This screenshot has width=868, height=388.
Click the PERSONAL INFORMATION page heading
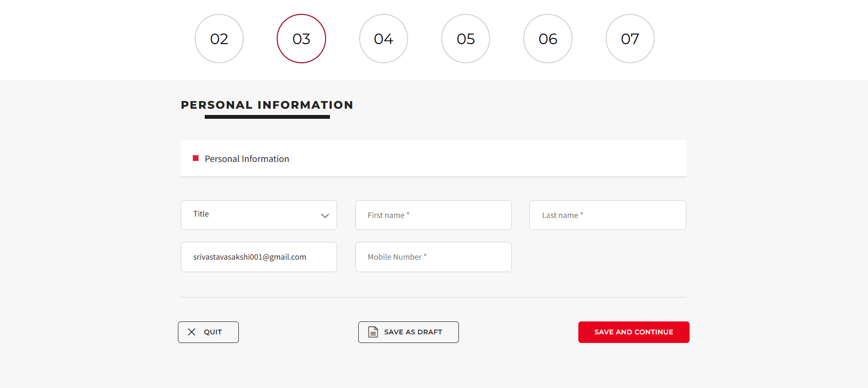pos(267,105)
